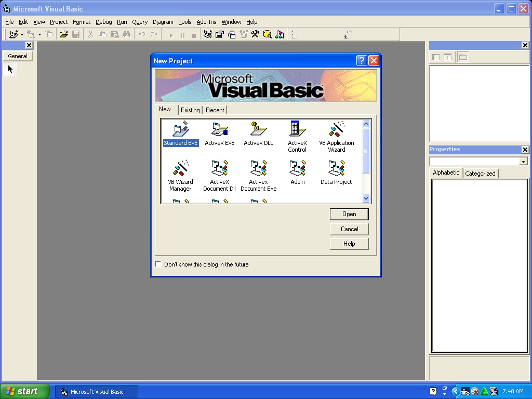532x399 pixels.
Task: Open the Query menu
Action: (140, 22)
